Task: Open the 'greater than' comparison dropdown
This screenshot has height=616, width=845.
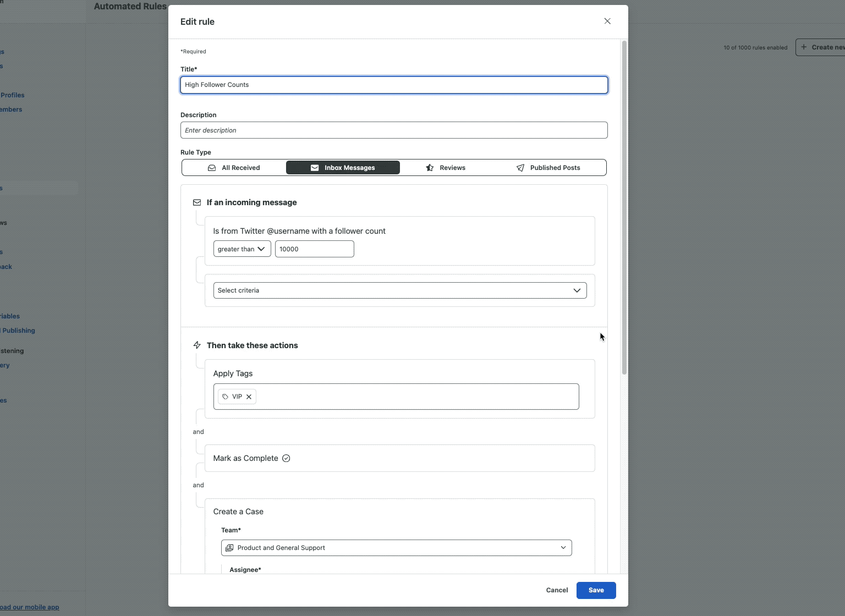Action: click(242, 249)
